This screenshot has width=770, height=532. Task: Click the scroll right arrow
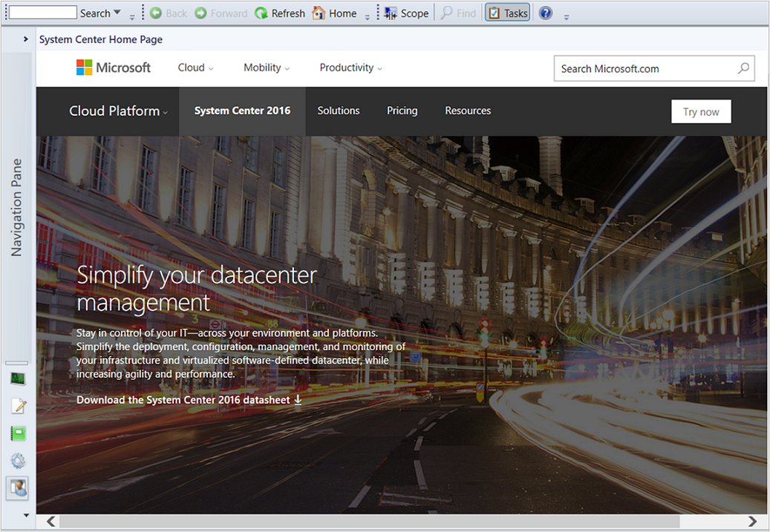click(752, 521)
